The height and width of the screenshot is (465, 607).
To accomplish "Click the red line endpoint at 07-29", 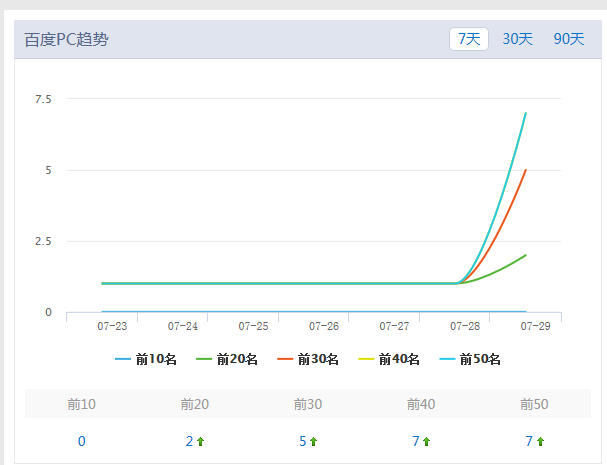I will 525,170.
